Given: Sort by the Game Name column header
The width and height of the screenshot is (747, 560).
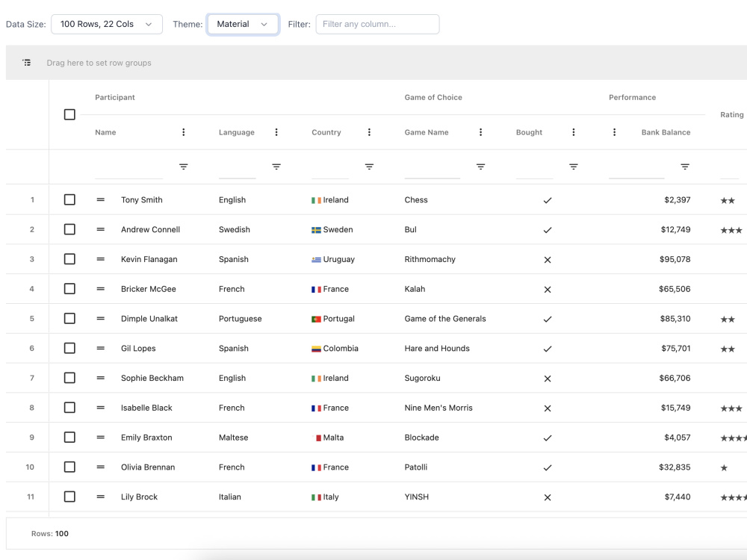Looking at the screenshot, I should 427,132.
